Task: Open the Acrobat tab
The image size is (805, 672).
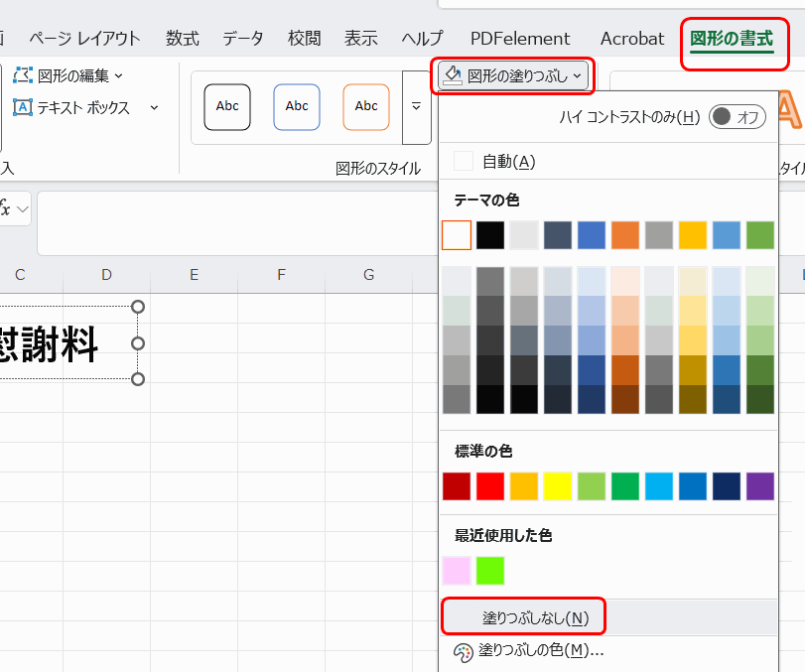Action: tap(632, 39)
